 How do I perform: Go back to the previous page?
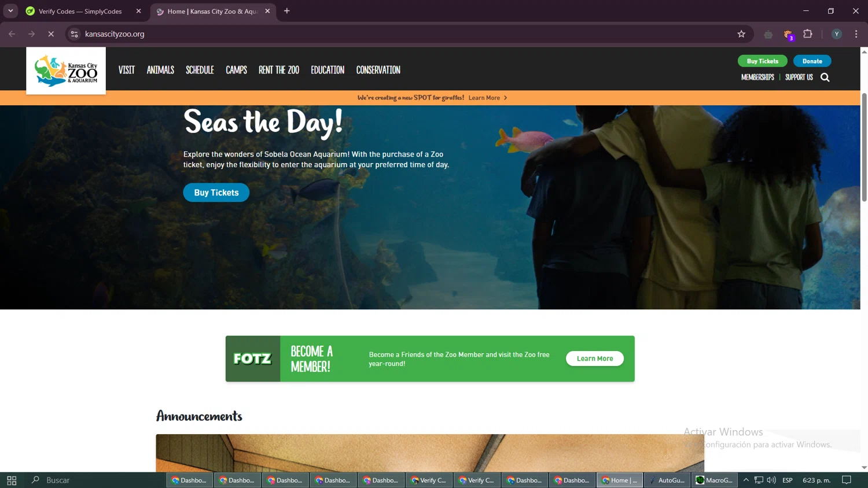point(12,34)
